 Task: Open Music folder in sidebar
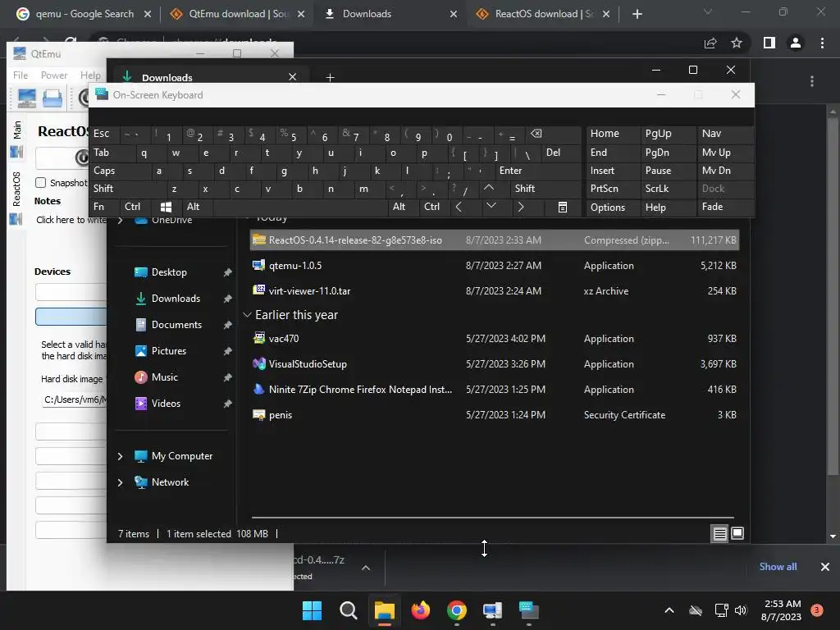tap(164, 377)
